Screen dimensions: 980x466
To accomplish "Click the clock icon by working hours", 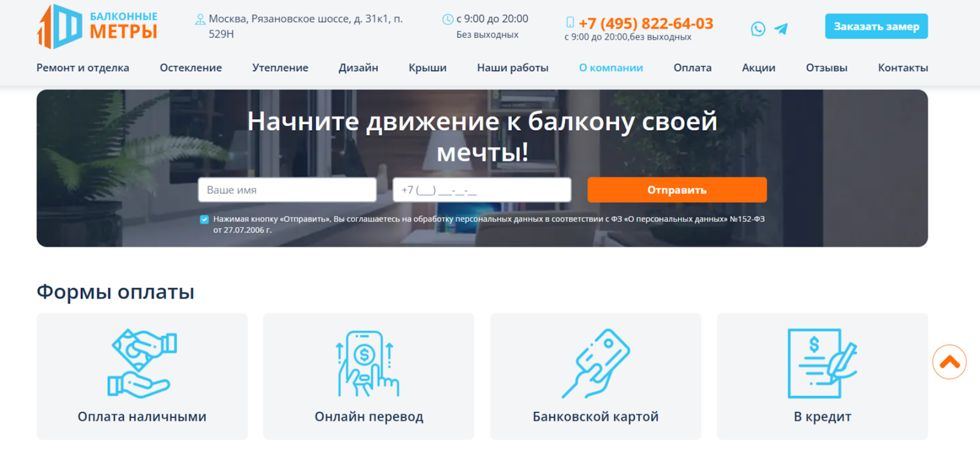I will (x=448, y=20).
